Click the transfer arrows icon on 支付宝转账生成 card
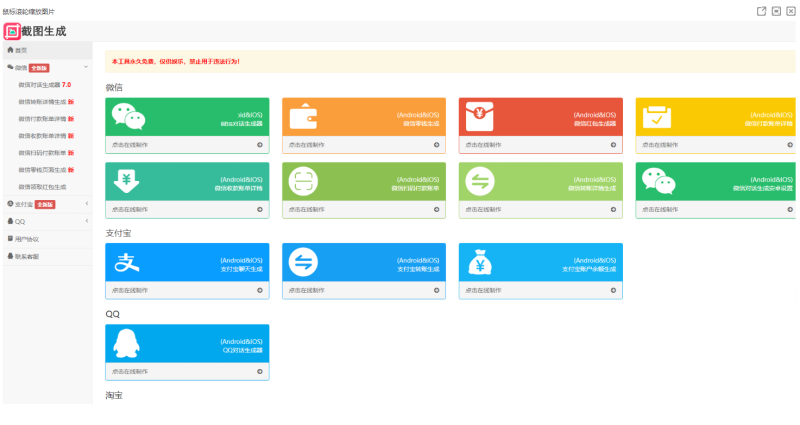Image resolution: width=800 pixels, height=425 pixels. [303, 263]
